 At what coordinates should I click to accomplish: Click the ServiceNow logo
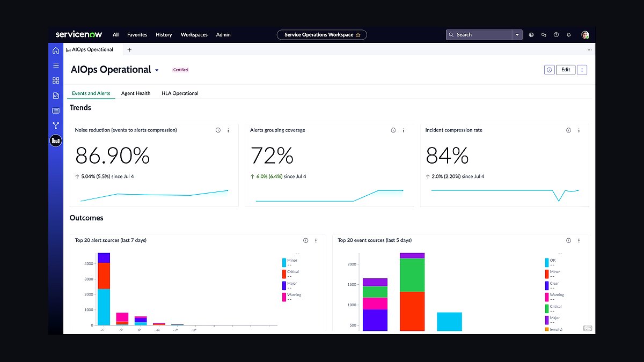(79, 34)
